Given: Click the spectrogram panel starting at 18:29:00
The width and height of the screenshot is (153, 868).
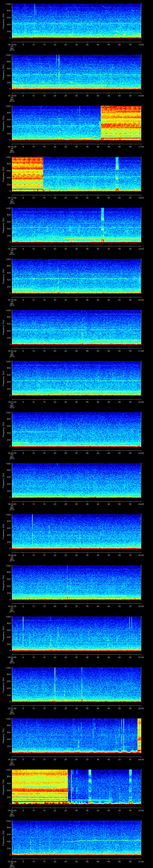Looking at the screenshot, I should 76,787.
